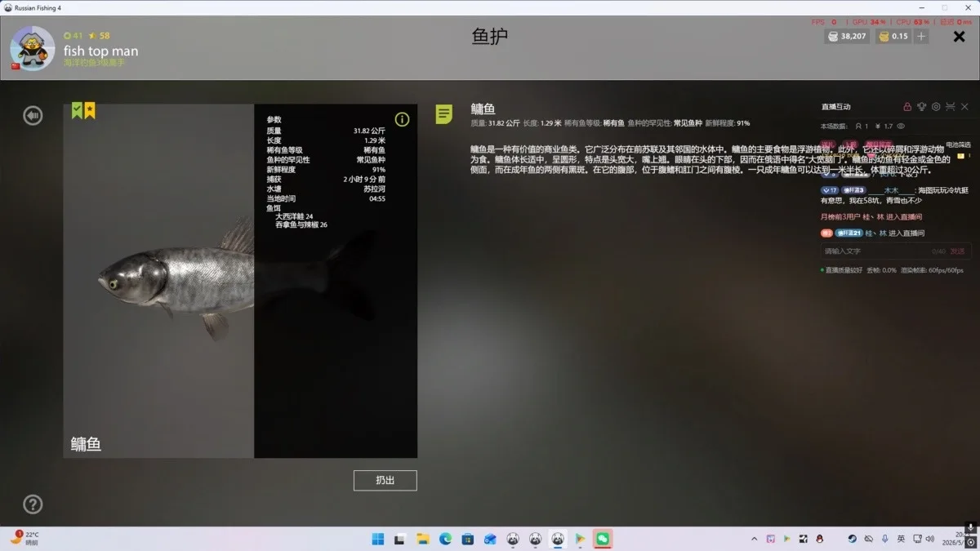Add gold with the plus button

click(x=921, y=37)
